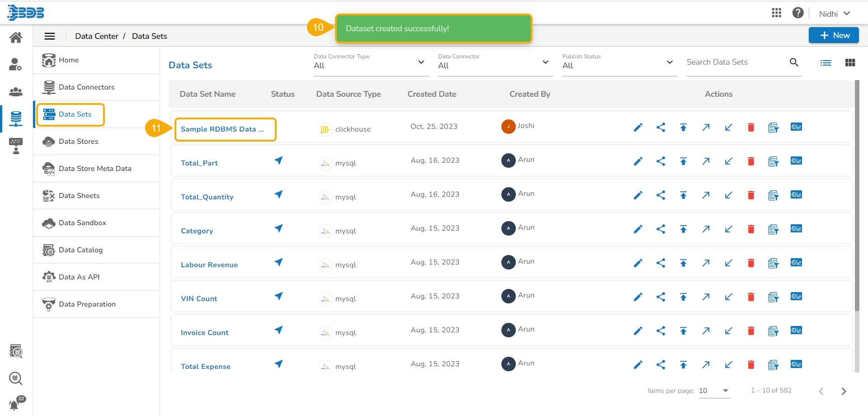868x416 pixels.
Task: Open Data Connectors in the side menu
Action: pos(86,87)
